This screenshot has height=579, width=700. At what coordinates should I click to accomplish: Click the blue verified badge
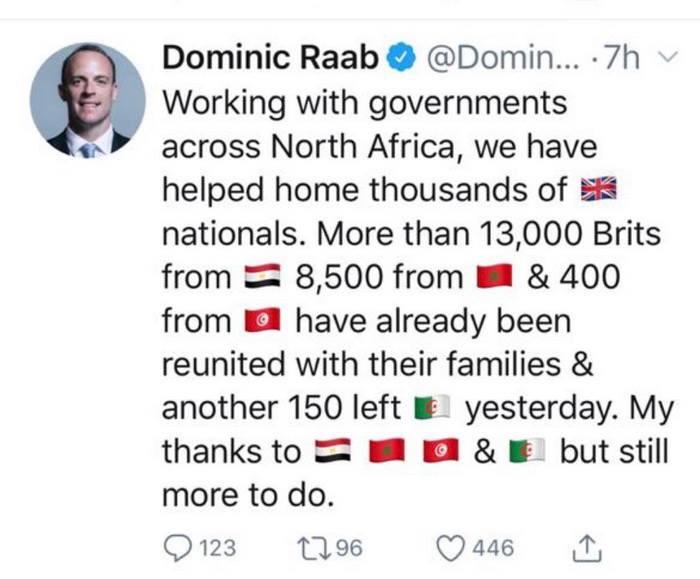pyautogui.click(x=402, y=58)
